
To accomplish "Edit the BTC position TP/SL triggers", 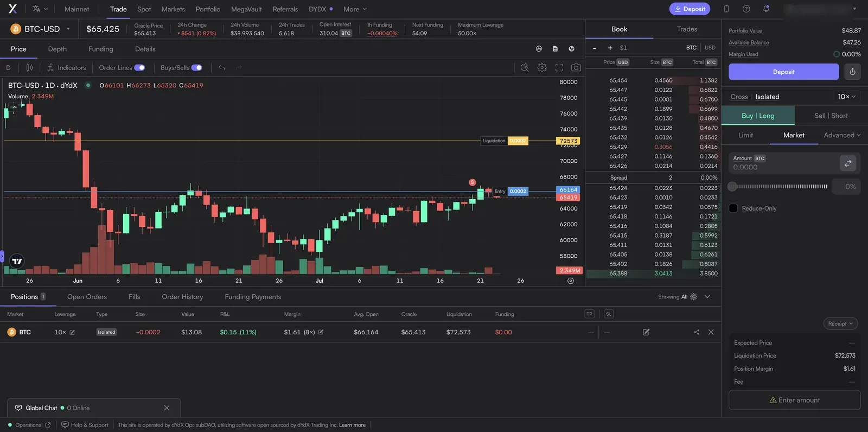I will pos(646,332).
